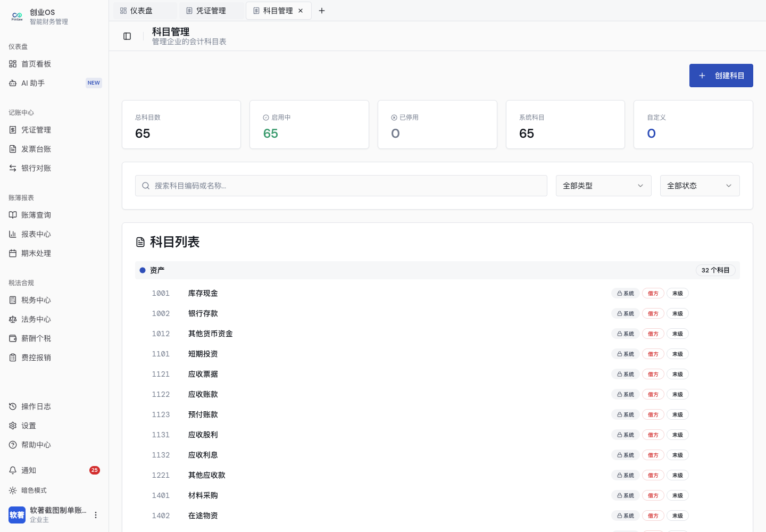The image size is (766, 532).
Task: Click the 首页看板 dashboard icon
Action: (x=13, y=64)
